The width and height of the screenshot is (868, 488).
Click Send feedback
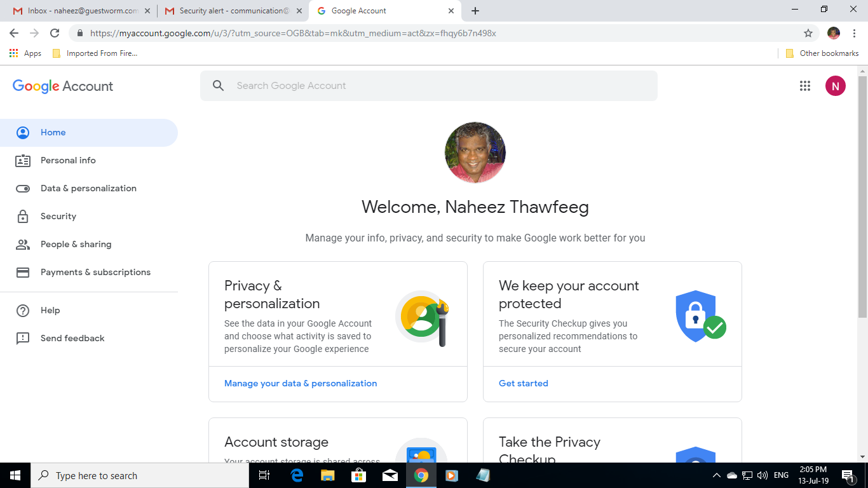89,339
